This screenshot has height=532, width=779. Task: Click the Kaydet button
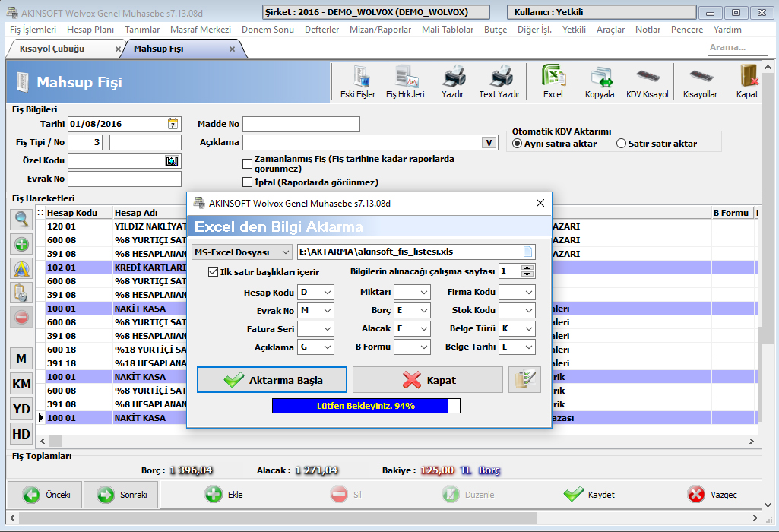pyautogui.click(x=589, y=495)
